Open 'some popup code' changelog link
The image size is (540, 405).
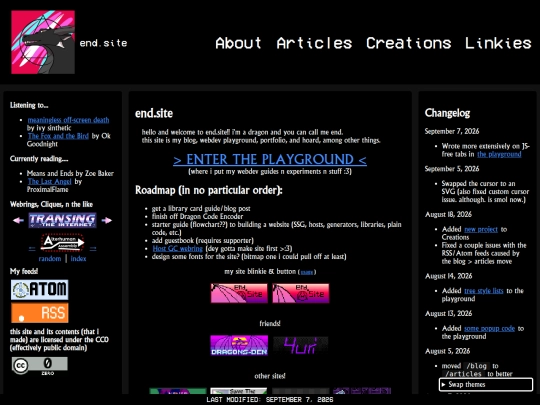(489, 328)
